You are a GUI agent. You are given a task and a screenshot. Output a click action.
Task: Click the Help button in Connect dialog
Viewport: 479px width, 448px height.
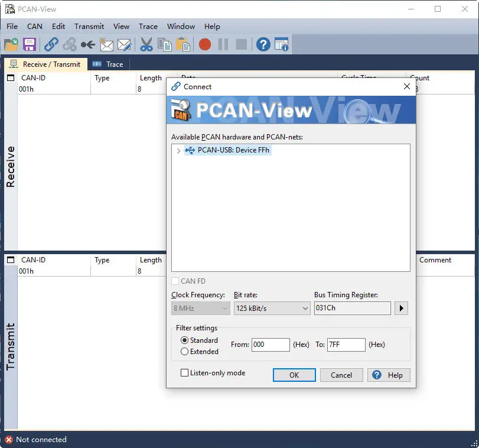[389, 375]
